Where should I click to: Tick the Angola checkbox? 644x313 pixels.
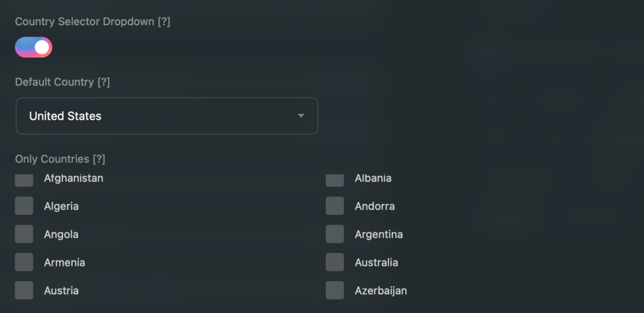[24, 234]
